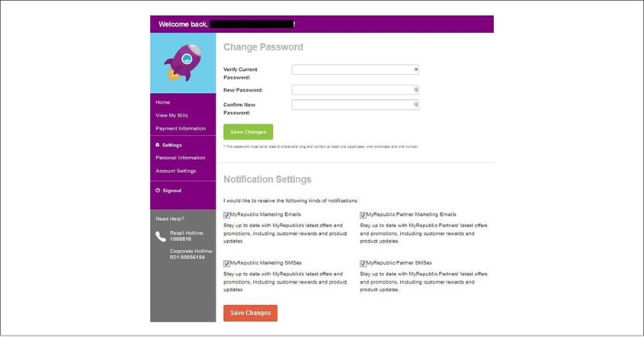This screenshot has height=337, width=644.
Task: Click MyRepublic Partner SMSes label text
Action: pos(399,263)
